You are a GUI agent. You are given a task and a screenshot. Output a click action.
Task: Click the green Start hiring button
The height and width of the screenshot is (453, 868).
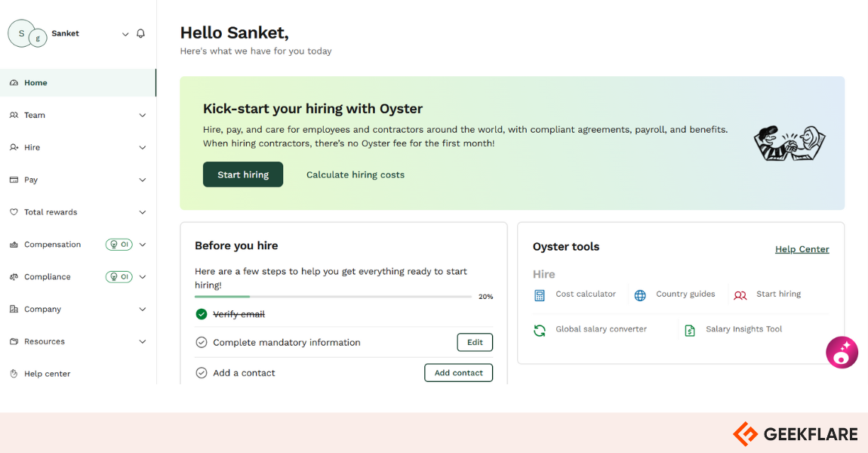[243, 174]
